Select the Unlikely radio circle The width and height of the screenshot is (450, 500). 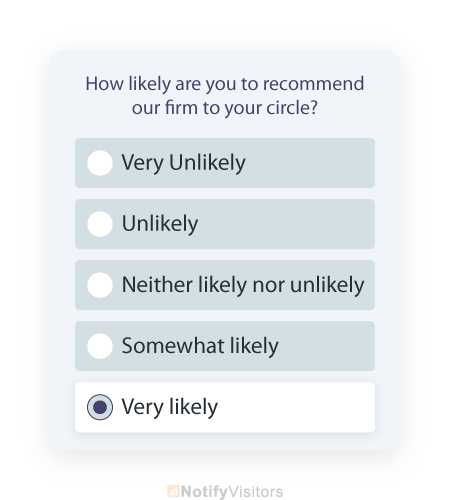[100, 224]
